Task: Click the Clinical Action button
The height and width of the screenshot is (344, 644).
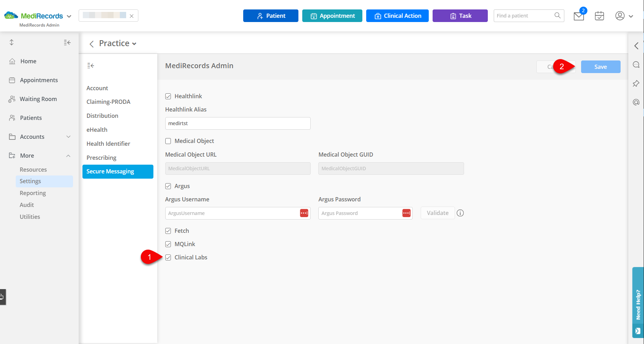Action: point(397,16)
